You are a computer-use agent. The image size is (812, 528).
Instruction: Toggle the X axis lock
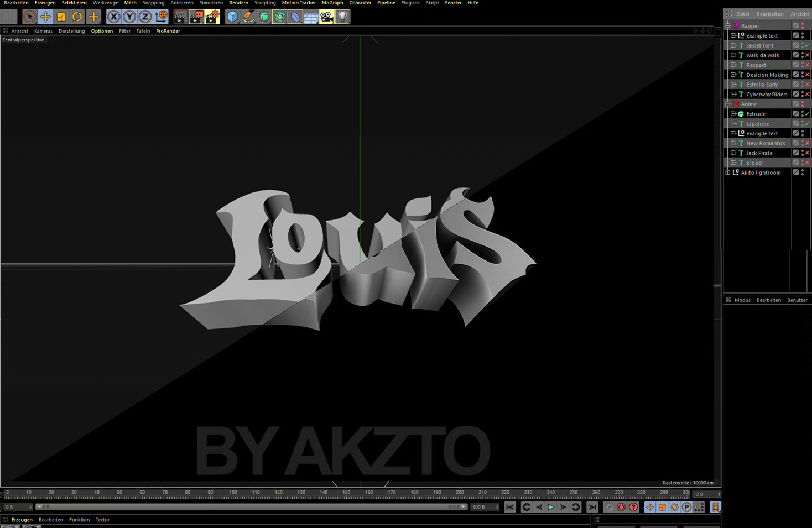point(113,17)
